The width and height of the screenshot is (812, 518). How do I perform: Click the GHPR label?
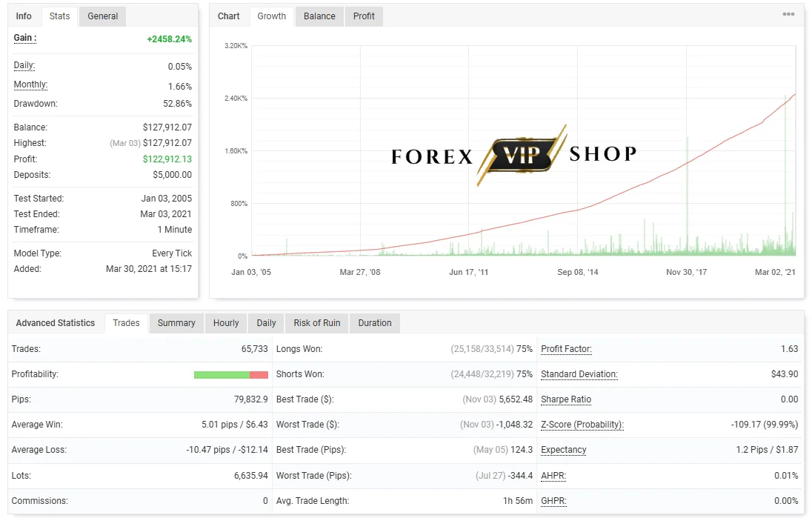pos(553,501)
